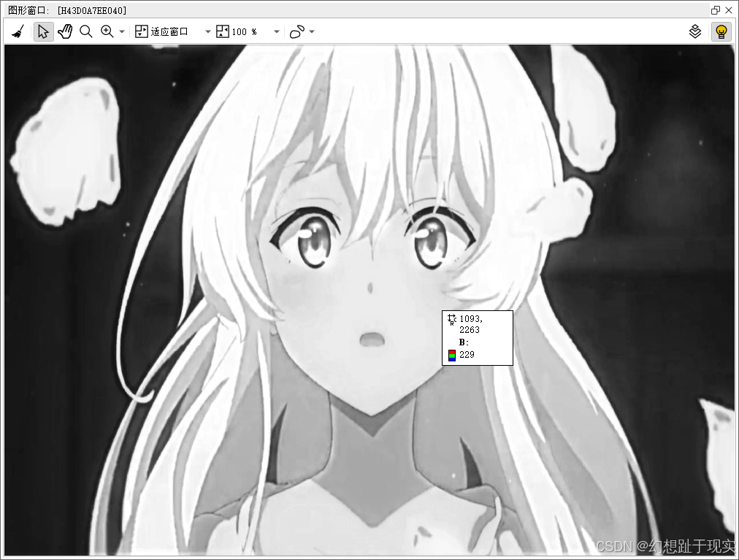739x560 pixels.
Task: Open the zoom-in tool dropdown arrow
Action: 122,32
